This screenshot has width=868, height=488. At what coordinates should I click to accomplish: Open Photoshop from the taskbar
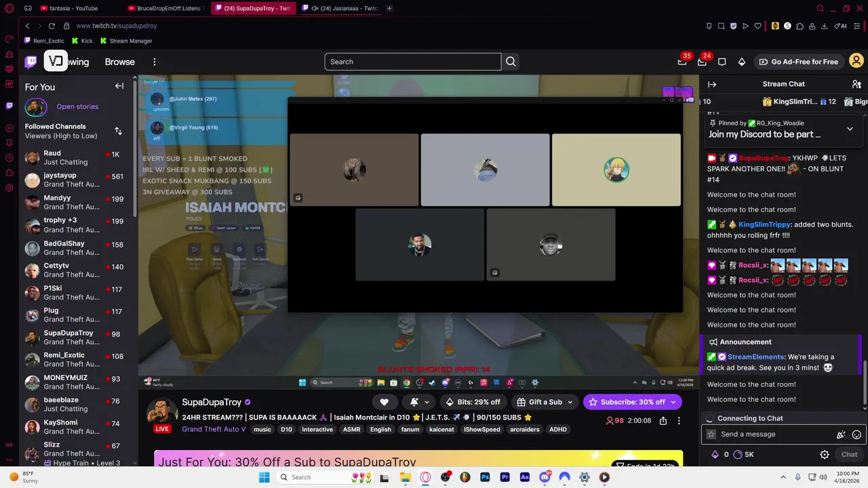[485, 477]
